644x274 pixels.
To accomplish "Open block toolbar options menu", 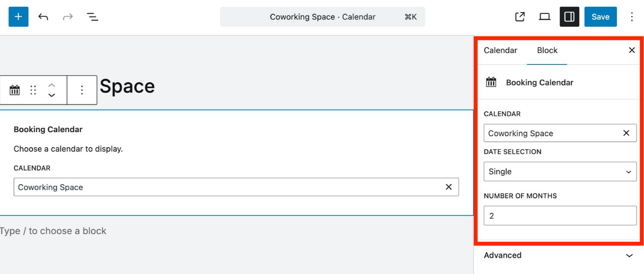I will 82,90.
